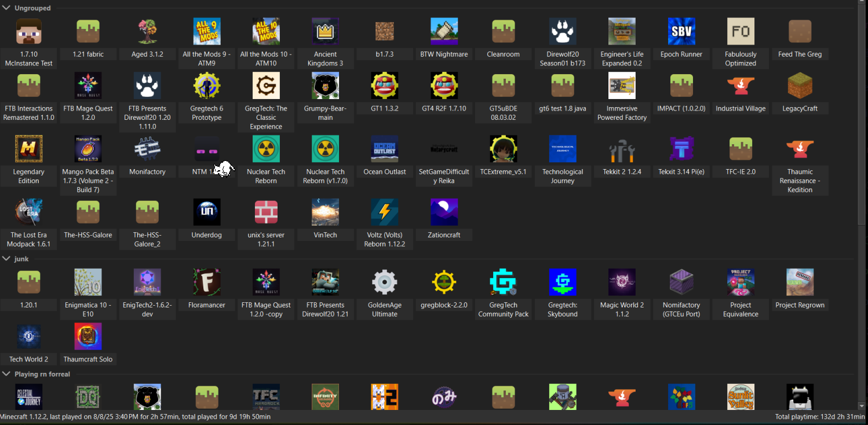868x425 pixels.
Task: Pick the Grumpy-Bear-main bear icon
Action: click(x=326, y=86)
